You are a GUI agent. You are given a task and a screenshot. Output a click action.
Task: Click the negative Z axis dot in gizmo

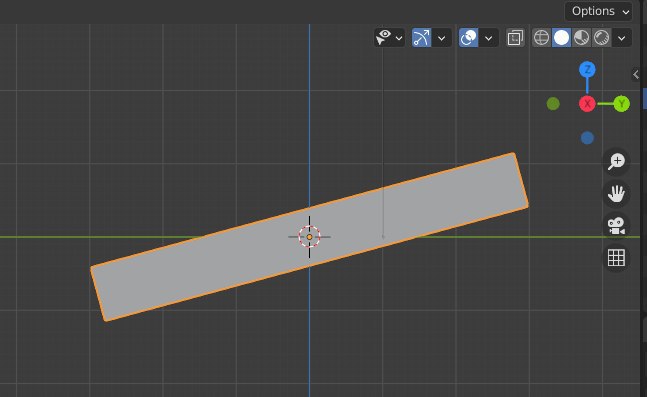(x=587, y=138)
